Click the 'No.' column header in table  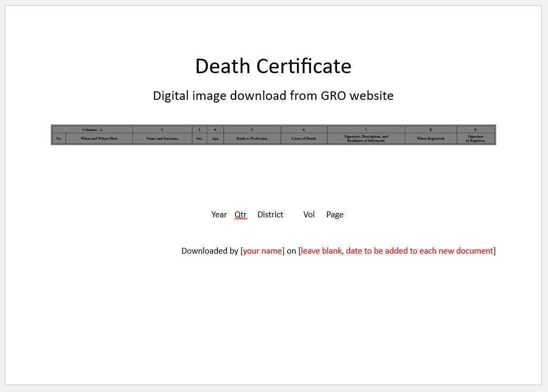pyautogui.click(x=59, y=139)
